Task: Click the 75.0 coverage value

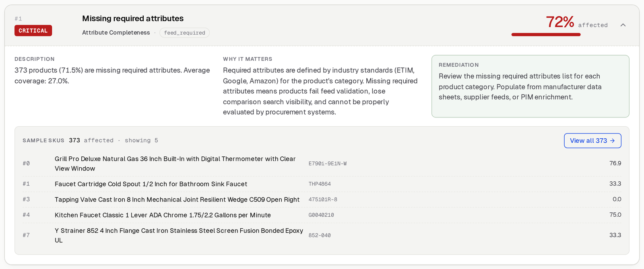Action: tap(615, 215)
